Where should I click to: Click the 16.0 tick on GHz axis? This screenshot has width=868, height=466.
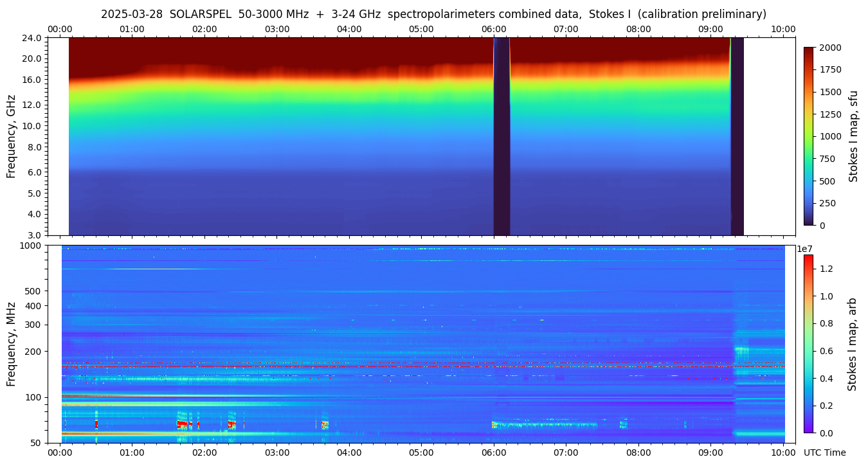(x=32, y=80)
